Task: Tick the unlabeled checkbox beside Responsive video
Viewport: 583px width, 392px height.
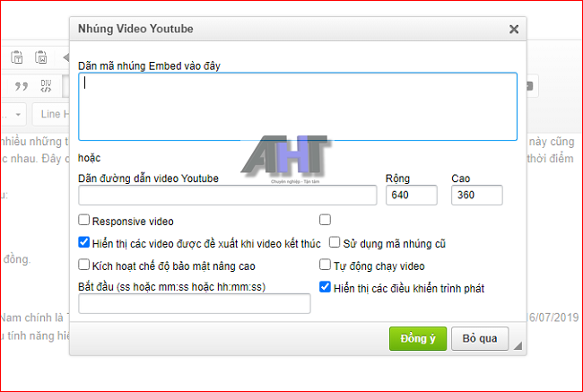Action: coord(325,220)
